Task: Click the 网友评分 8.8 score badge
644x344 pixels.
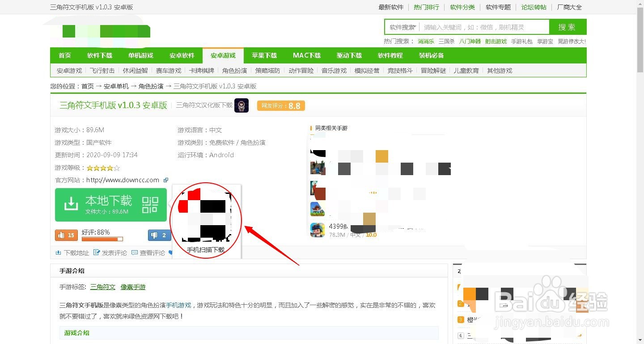Action: tap(281, 106)
